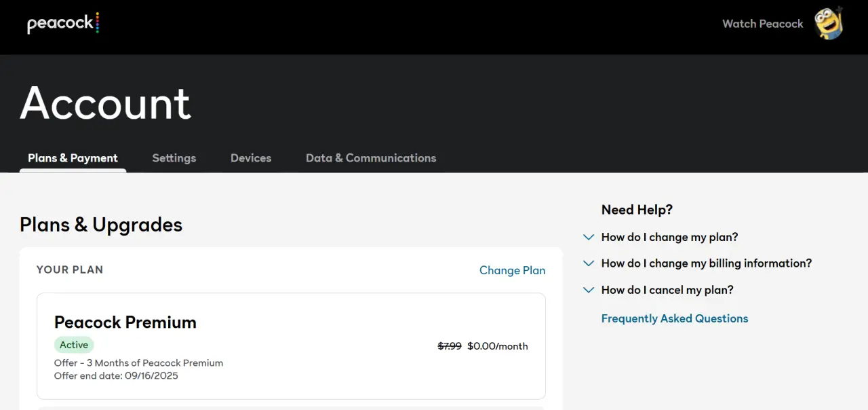Click chevron beside the billing information question
The width and height of the screenshot is (868, 410).
(589, 263)
